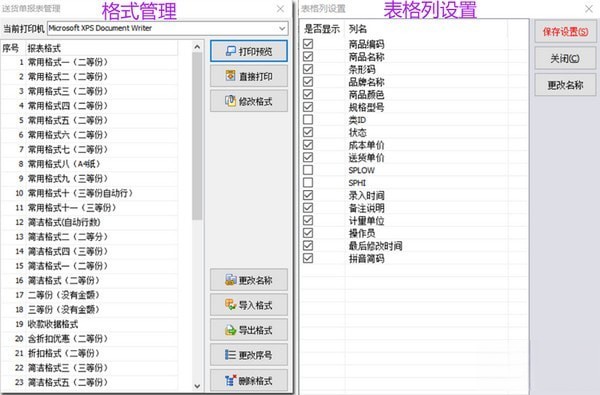Screen dimensions: 600x395
Task: Toggle the 拼音简码 column checkbox
Action: tap(308, 258)
